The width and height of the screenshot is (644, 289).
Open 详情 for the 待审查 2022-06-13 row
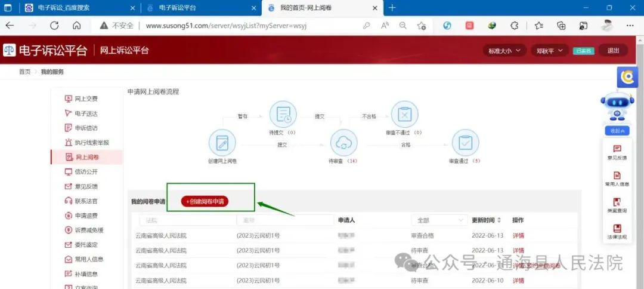tap(518, 250)
